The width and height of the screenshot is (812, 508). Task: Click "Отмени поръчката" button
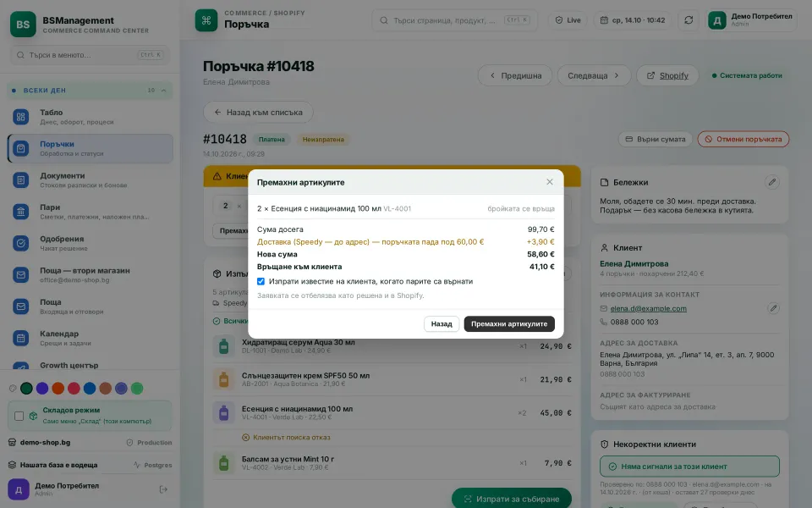coord(743,139)
